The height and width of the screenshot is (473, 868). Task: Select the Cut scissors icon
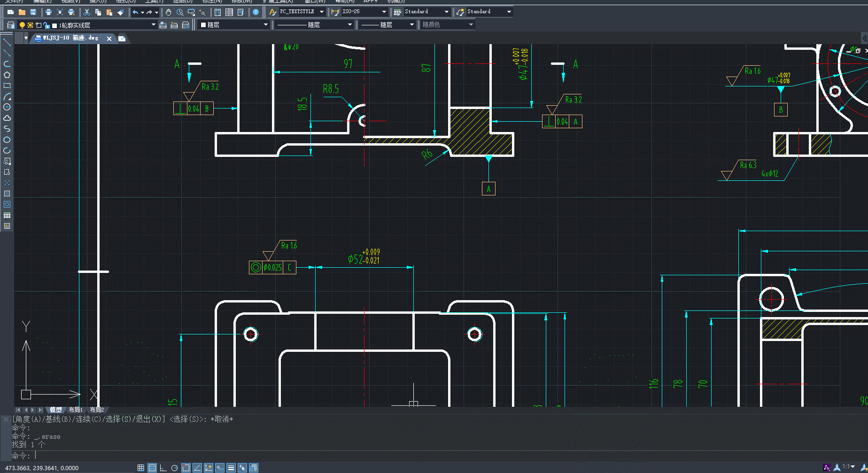click(87, 12)
